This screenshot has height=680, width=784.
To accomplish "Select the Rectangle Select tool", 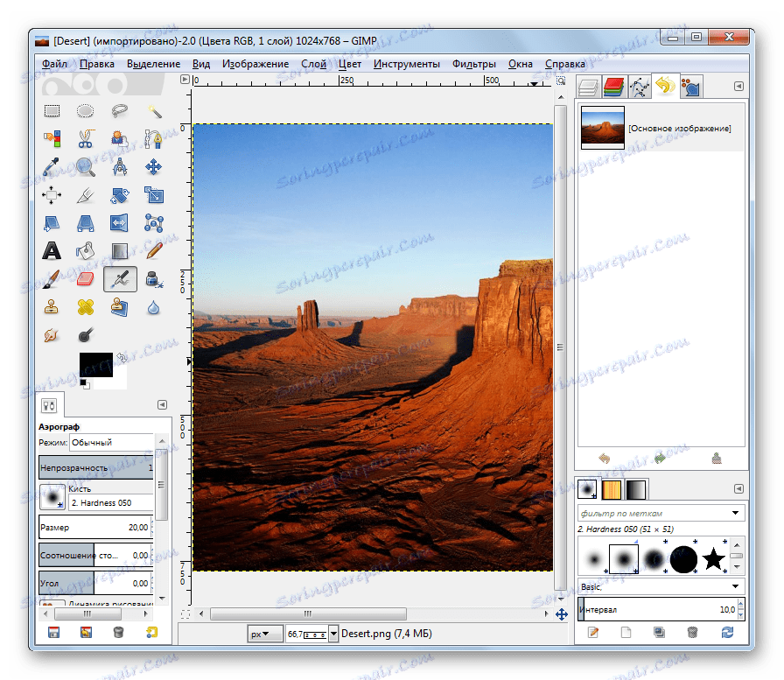I will [52, 111].
